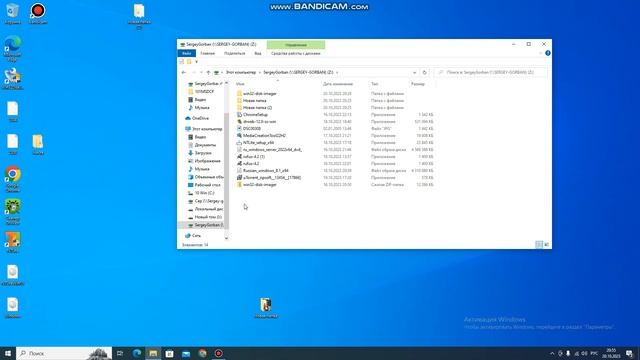Open Explorer help question mark icon
The width and height of the screenshot is (640, 360).
pyautogui.click(x=548, y=53)
